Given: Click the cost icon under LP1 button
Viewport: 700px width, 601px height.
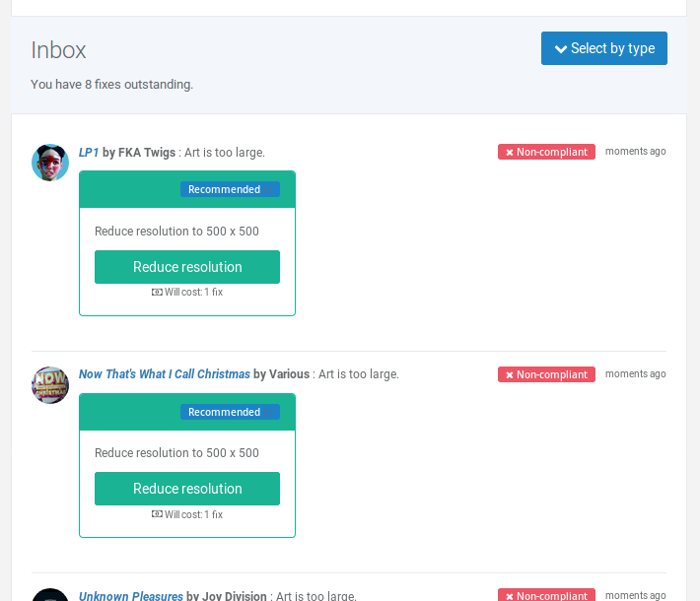Looking at the screenshot, I should click(x=157, y=293).
